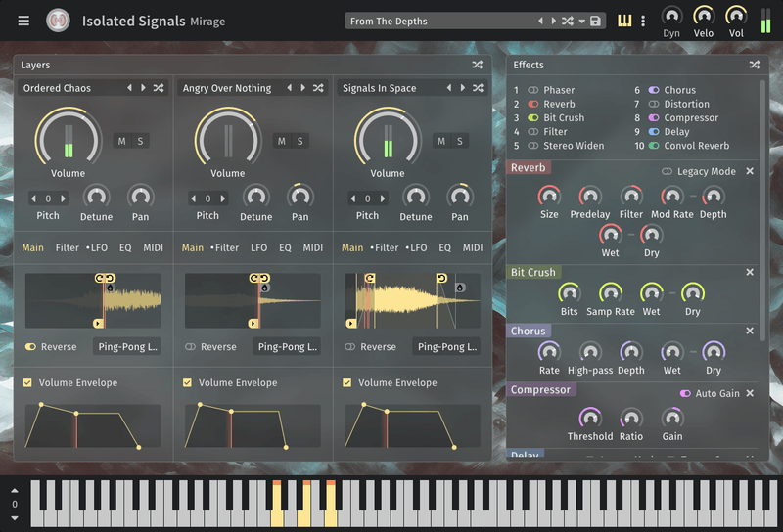
Task: Open the preset dropdown arrow
Action: 581,22
